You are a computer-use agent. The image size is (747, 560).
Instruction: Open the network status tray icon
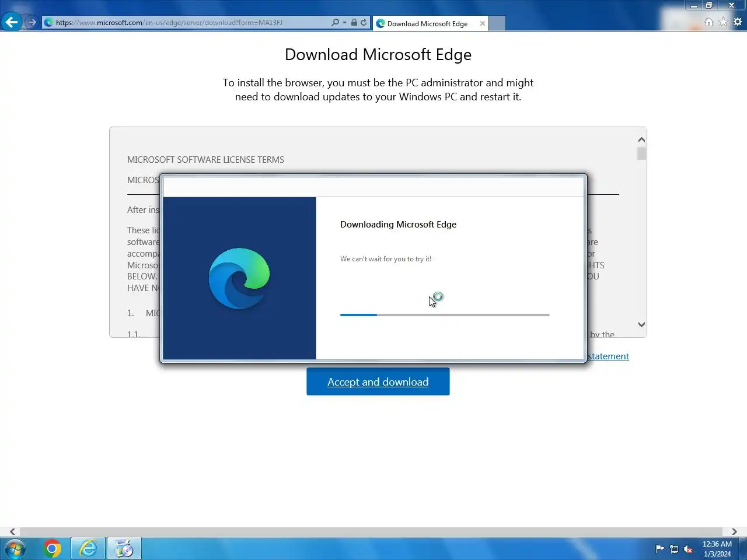[674, 549]
